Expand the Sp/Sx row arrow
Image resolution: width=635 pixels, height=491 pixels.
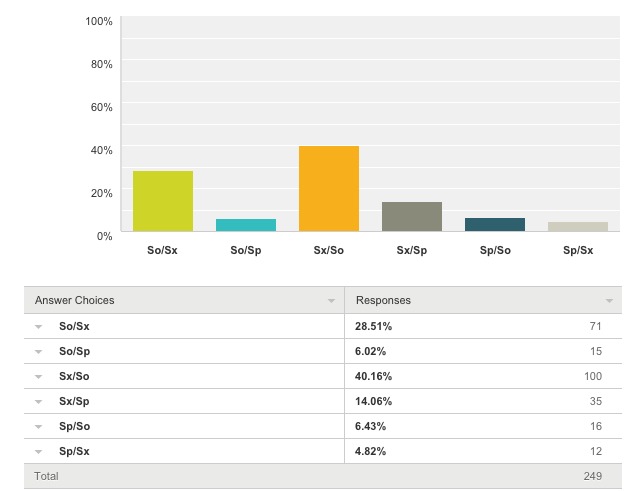pyautogui.click(x=38, y=452)
